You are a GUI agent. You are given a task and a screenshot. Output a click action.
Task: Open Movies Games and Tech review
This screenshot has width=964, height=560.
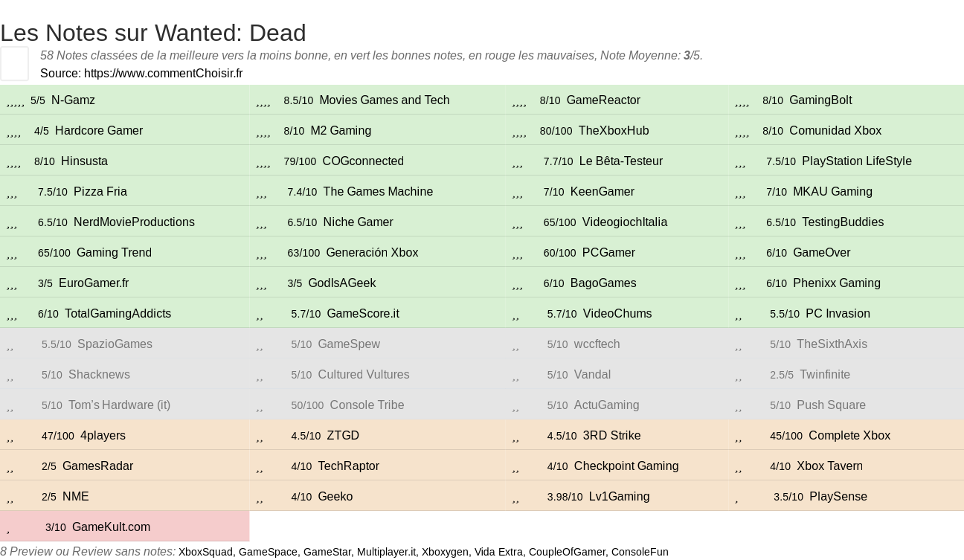tap(385, 100)
